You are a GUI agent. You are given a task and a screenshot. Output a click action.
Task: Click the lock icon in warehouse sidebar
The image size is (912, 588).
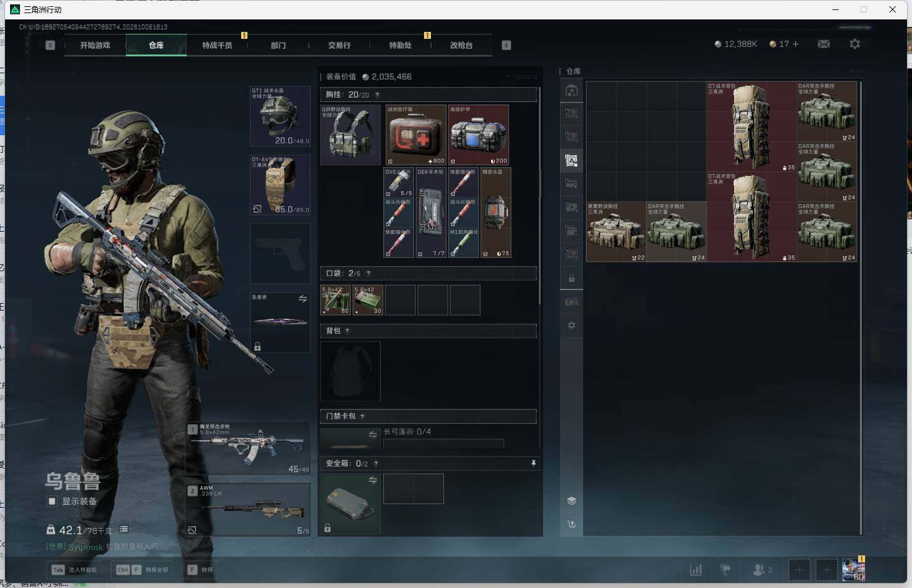click(571, 278)
